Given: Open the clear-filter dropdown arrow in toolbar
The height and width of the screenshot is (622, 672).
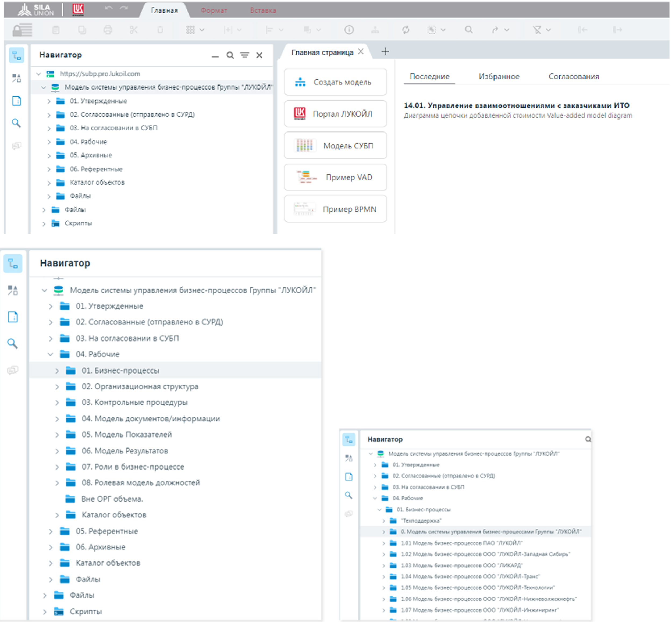Looking at the screenshot, I should coord(549,30).
